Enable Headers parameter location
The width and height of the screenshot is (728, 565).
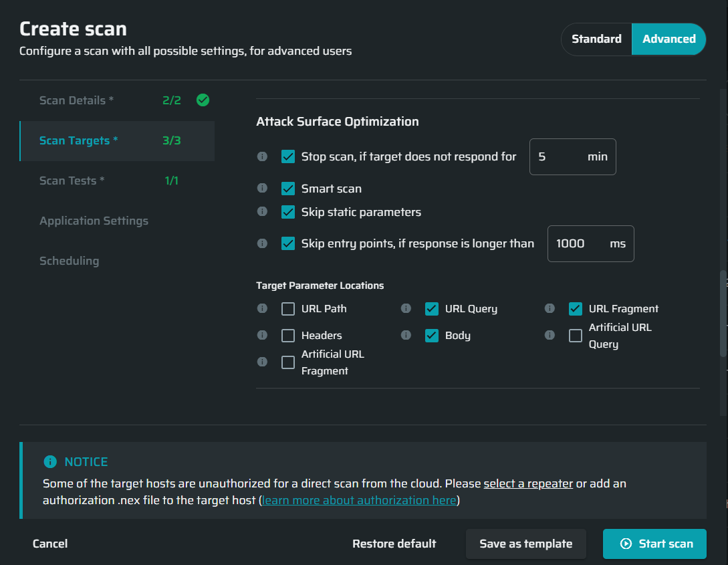click(x=288, y=336)
